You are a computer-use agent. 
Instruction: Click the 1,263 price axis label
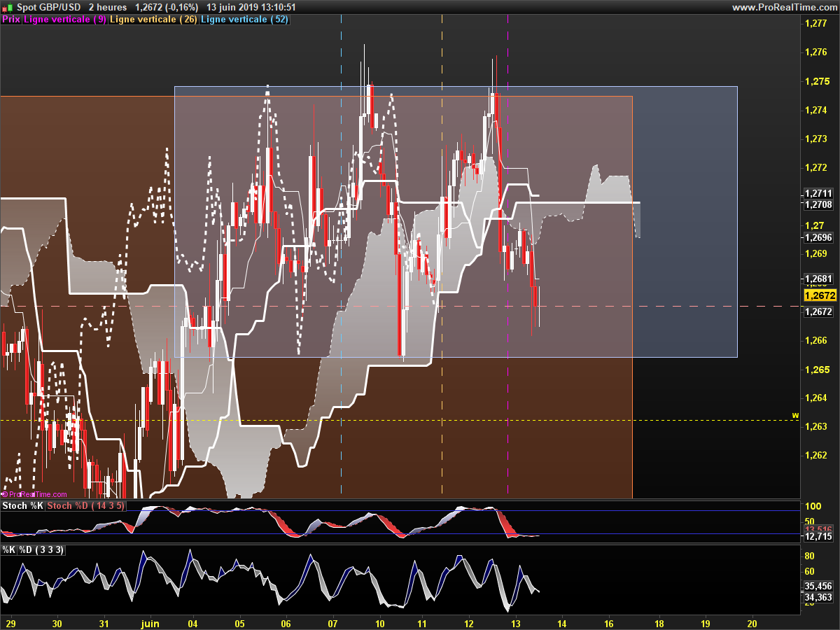(x=816, y=426)
